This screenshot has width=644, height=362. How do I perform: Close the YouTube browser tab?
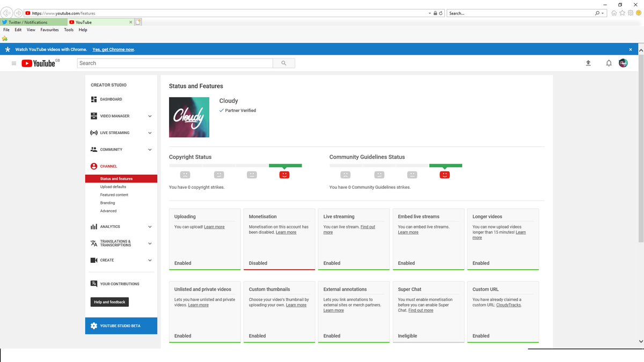coord(130,22)
